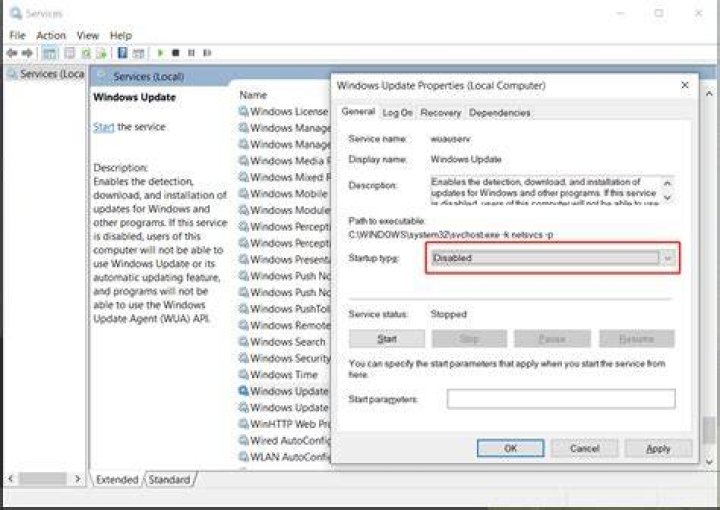Toggle the show/hide console tree icon
720x510 pixels.
click(x=50, y=53)
